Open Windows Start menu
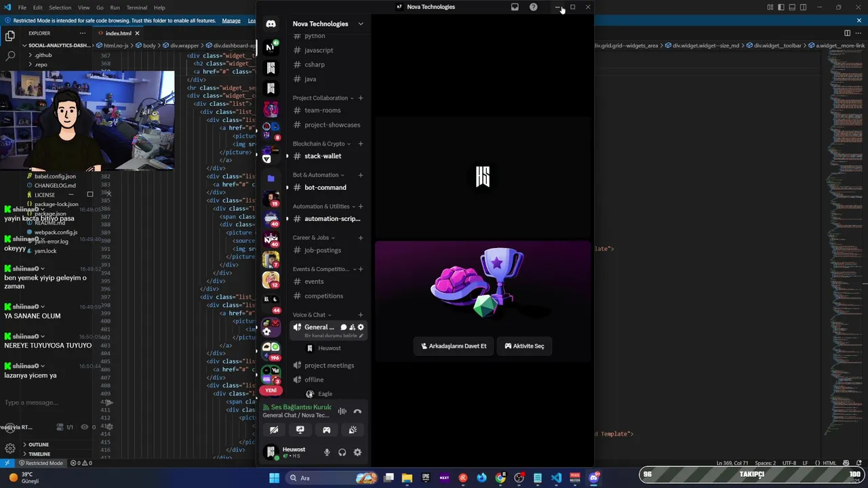 click(x=274, y=478)
